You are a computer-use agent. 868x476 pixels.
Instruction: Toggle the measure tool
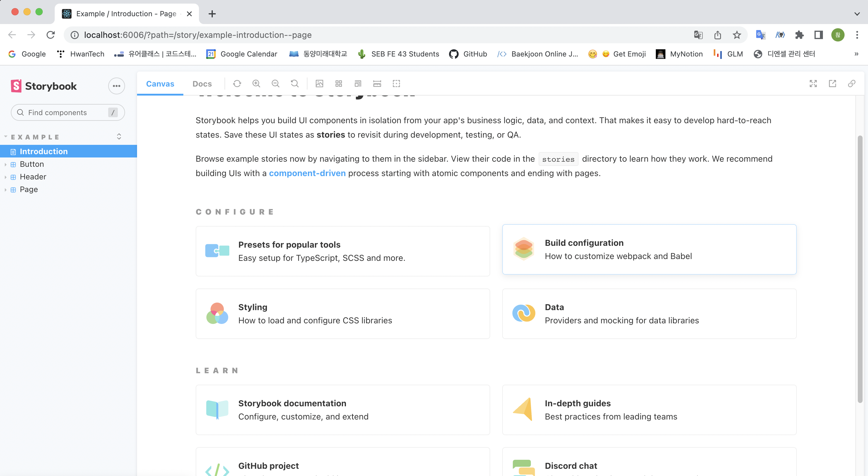pos(377,84)
